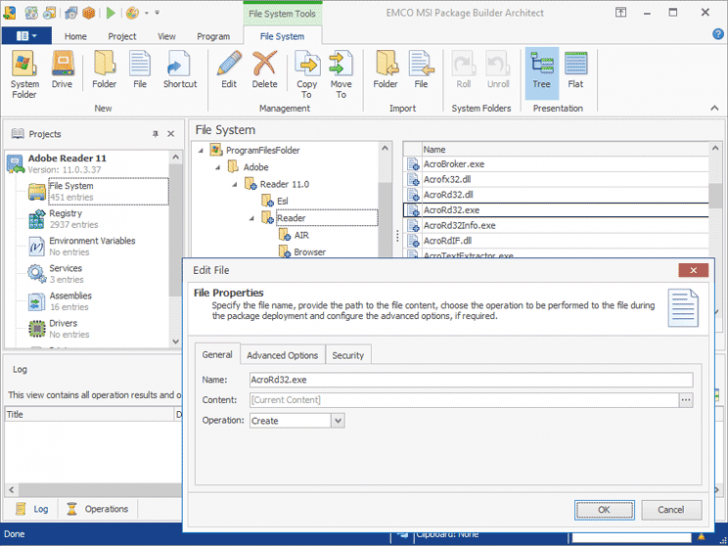Open the Services node

coord(65,273)
